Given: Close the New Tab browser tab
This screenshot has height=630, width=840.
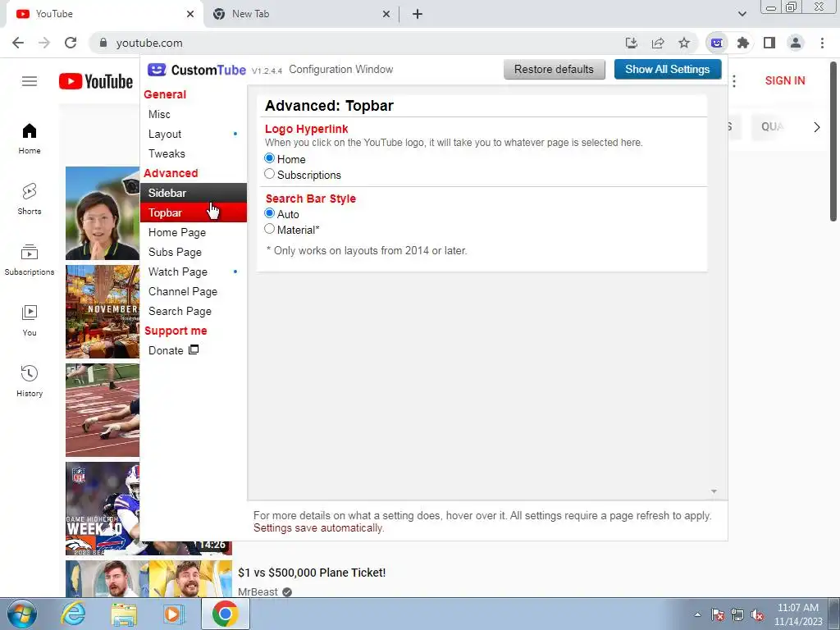Looking at the screenshot, I should 386,14.
